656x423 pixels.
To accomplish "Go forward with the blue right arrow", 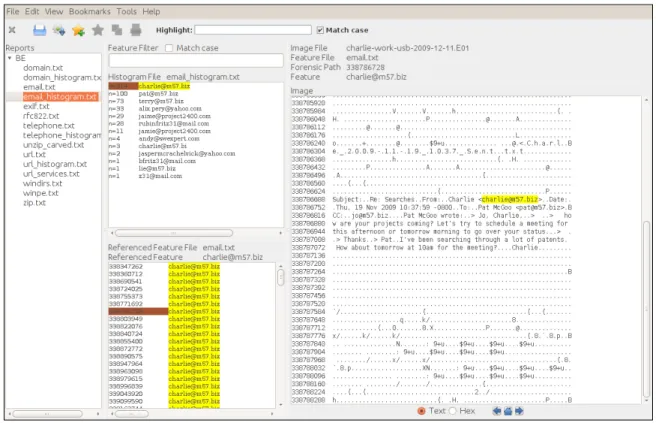I will click(x=519, y=411).
